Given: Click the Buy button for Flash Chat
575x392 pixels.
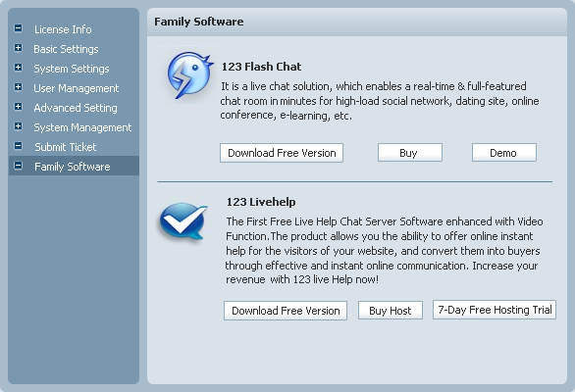Looking at the screenshot, I should point(410,153).
